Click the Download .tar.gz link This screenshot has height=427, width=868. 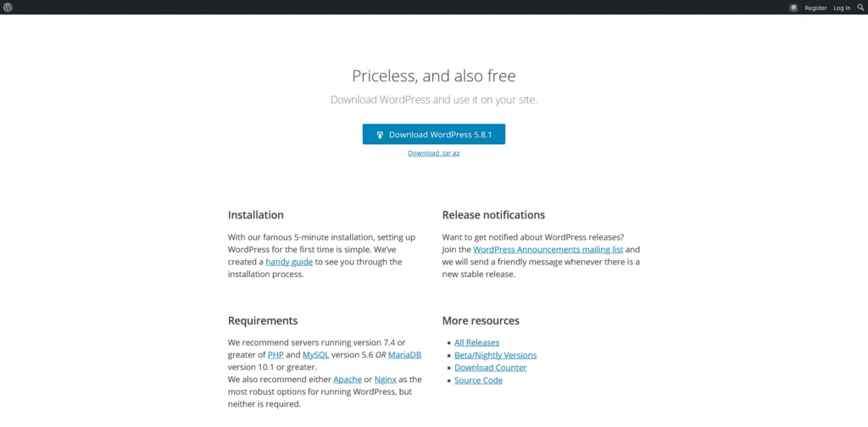pos(433,153)
